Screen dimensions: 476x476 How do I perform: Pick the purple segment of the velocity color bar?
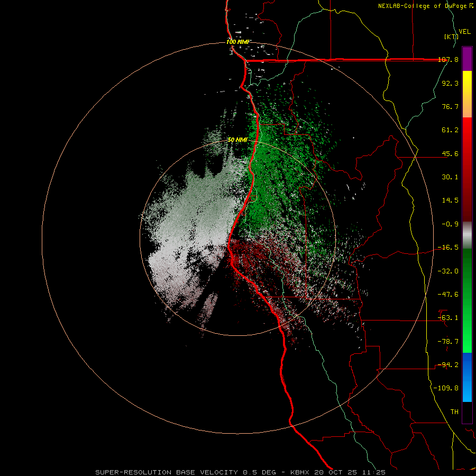[467, 59]
